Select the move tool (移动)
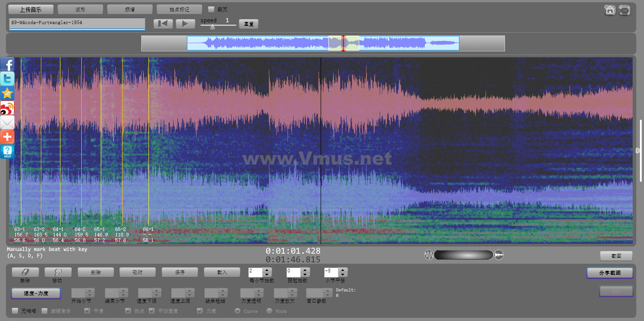 (58, 272)
